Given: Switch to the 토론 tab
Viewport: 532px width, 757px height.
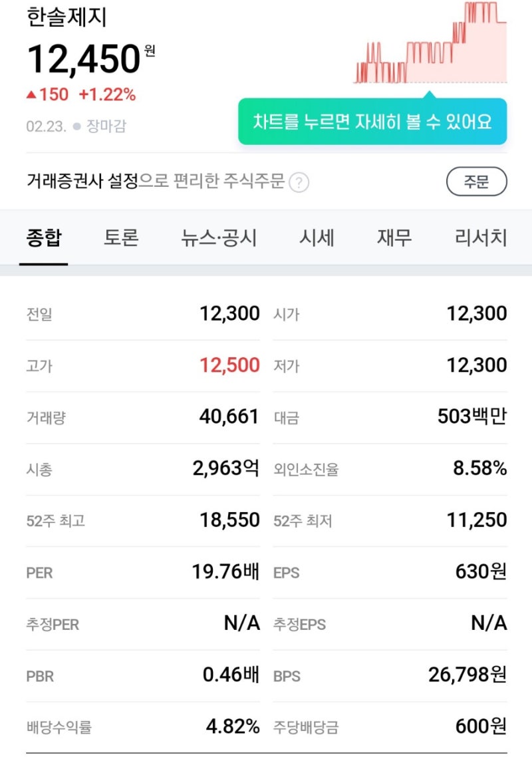Looking at the screenshot, I should (120, 237).
